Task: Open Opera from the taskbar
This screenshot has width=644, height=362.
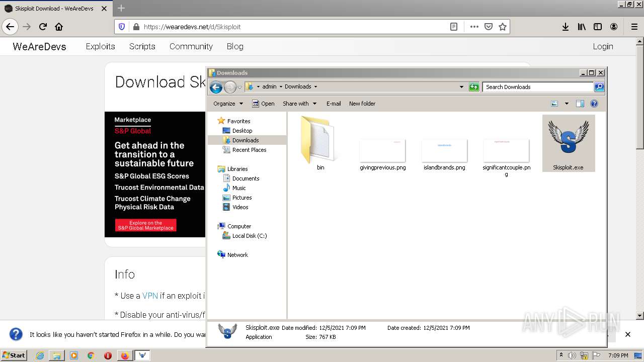Action: click(108, 355)
